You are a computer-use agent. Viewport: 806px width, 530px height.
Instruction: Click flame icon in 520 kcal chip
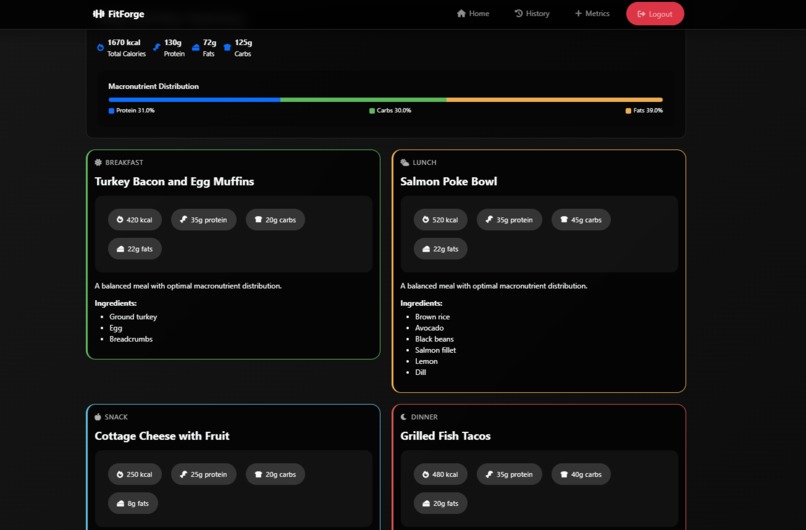pyautogui.click(x=426, y=220)
